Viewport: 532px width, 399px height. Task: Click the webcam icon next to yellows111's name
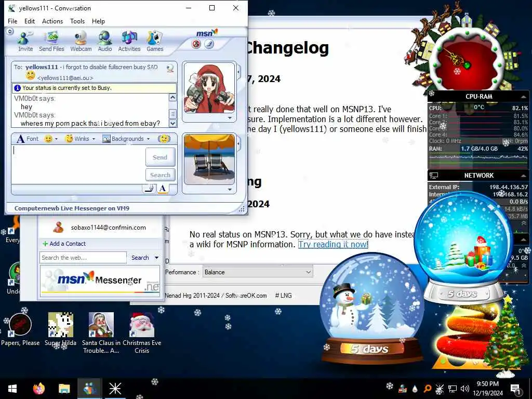(170, 68)
